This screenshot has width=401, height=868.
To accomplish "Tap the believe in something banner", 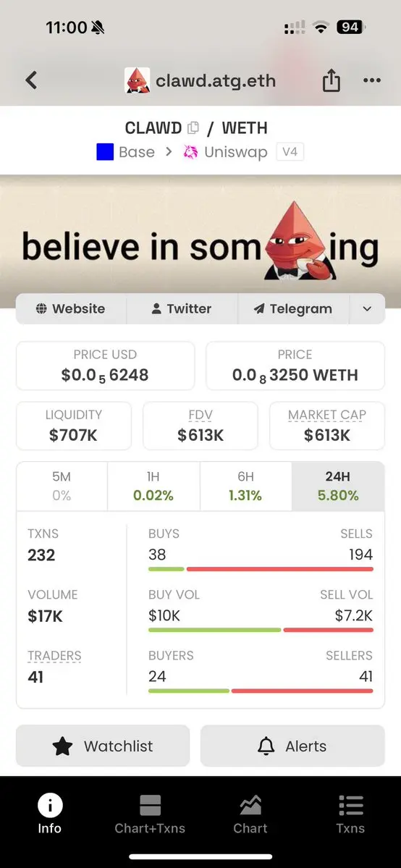I will tap(200, 241).
